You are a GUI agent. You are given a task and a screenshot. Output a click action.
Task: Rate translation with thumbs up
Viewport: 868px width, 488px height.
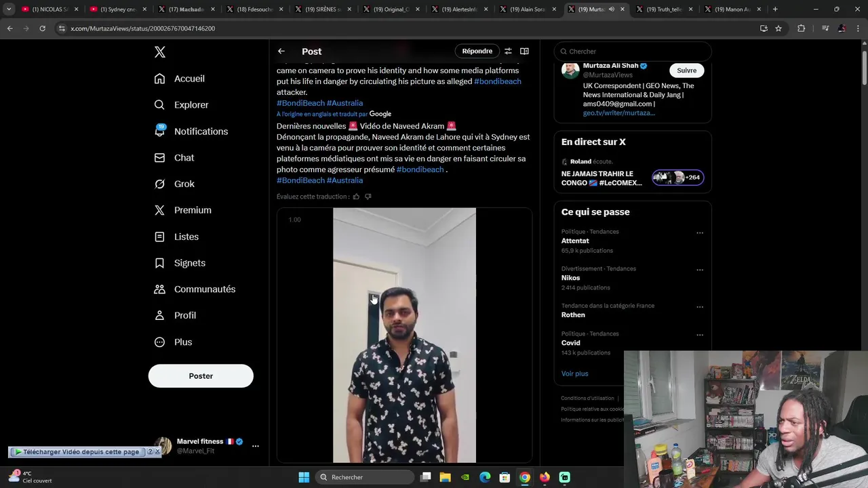point(356,197)
